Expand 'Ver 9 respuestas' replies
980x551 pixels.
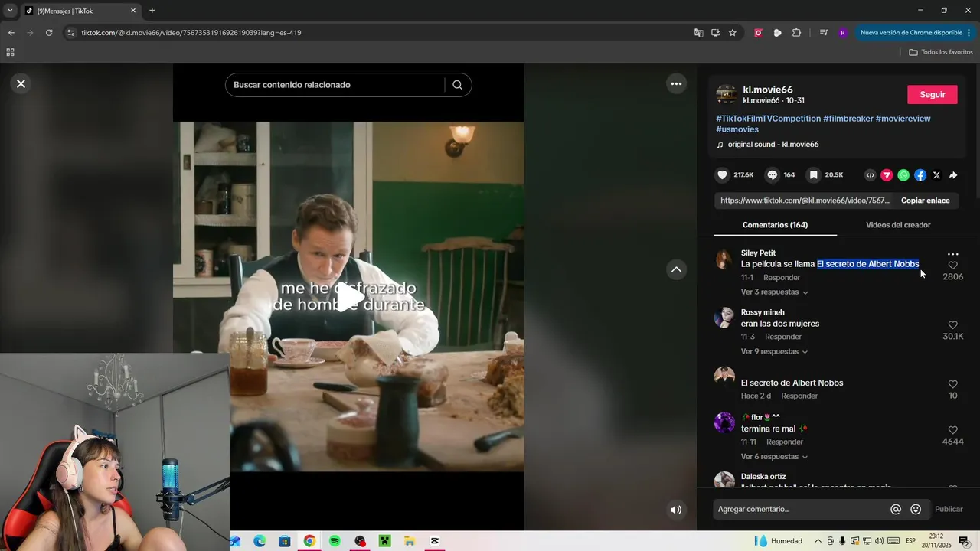coord(774,352)
